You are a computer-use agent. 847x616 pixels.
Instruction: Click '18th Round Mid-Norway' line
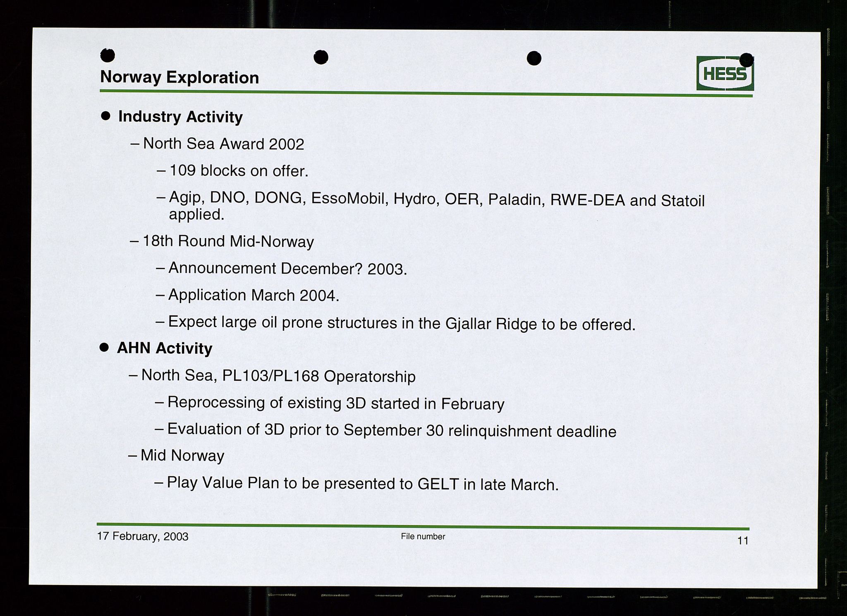[228, 241]
